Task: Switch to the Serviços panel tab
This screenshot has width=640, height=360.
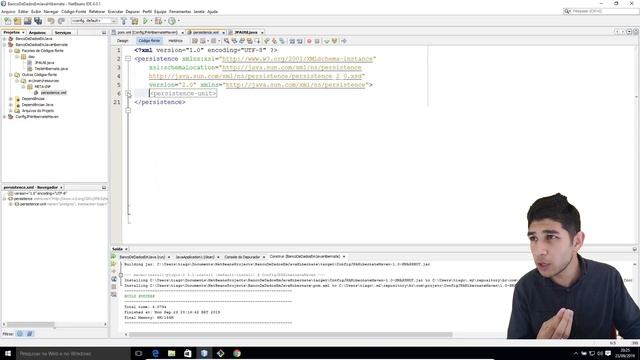Action: click(x=63, y=32)
